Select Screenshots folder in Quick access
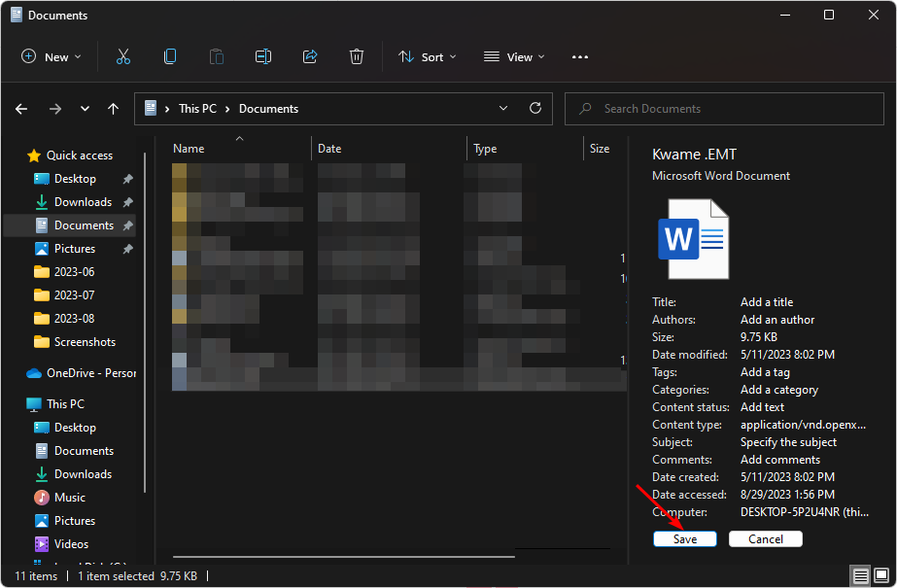This screenshot has width=897, height=588. click(x=84, y=342)
